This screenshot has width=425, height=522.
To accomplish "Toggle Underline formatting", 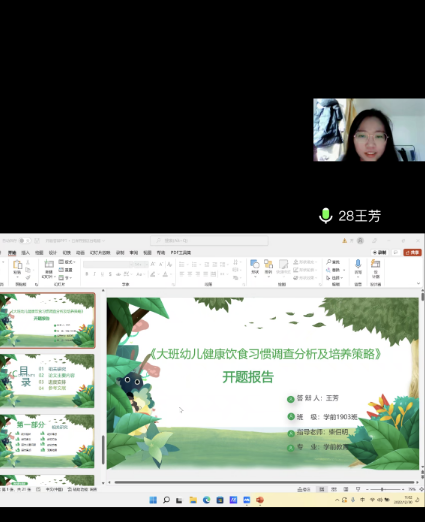I will click(102, 274).
